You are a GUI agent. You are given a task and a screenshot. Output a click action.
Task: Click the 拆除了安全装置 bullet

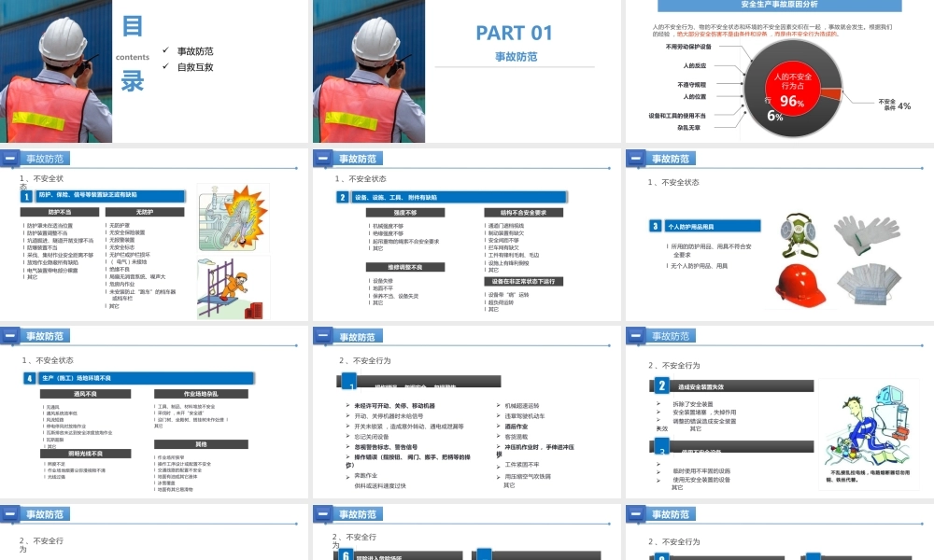point(693,404)
